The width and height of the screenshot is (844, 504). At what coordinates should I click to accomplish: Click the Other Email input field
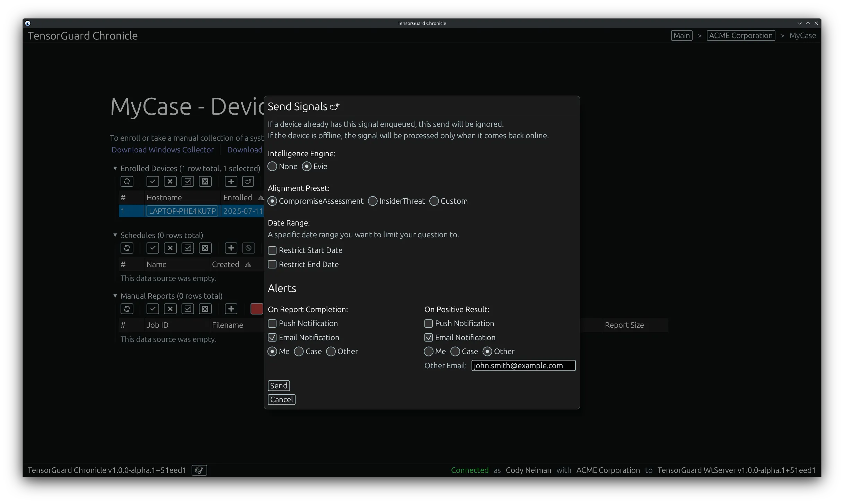tap(523, 365)
